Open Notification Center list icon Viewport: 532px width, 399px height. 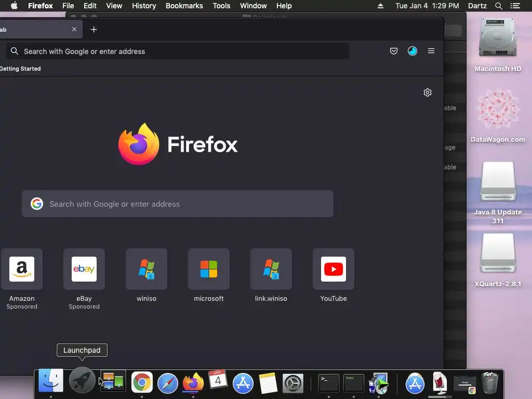point(515,6)
